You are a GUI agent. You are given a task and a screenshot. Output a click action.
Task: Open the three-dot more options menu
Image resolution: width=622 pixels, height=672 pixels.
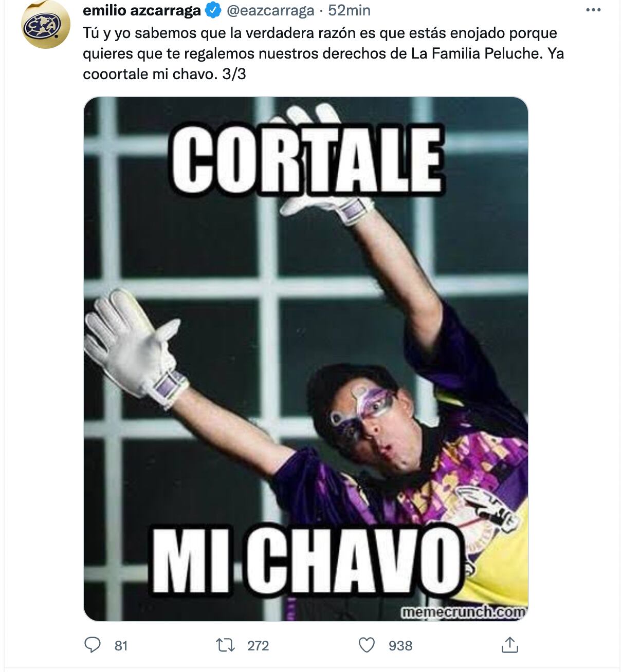coord(593,10)
